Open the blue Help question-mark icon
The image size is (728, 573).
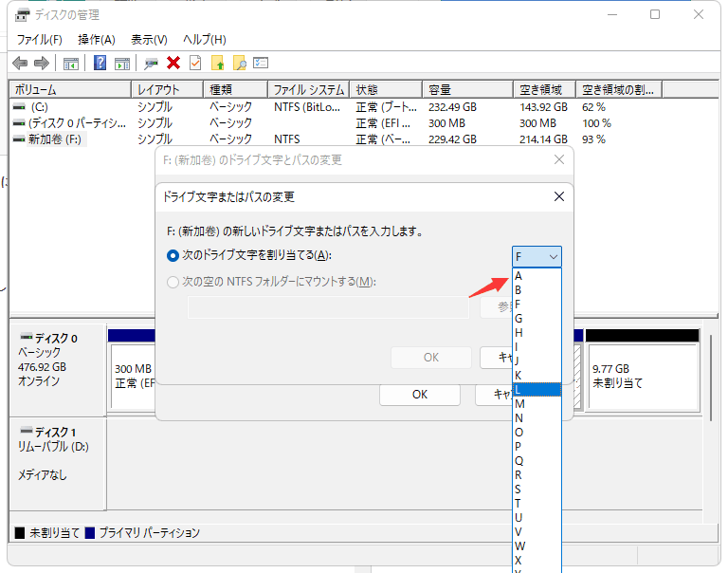pyautogui.click(x=100, y=63)
